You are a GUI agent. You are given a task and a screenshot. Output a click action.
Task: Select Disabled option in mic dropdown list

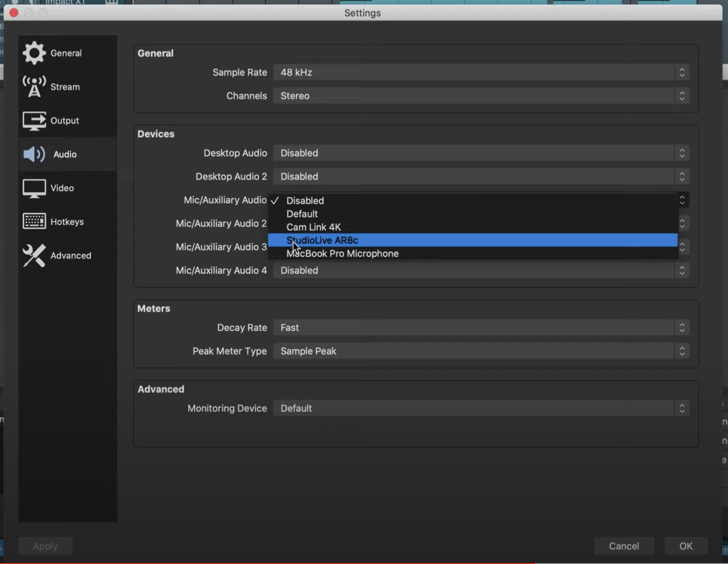(473, 201)
